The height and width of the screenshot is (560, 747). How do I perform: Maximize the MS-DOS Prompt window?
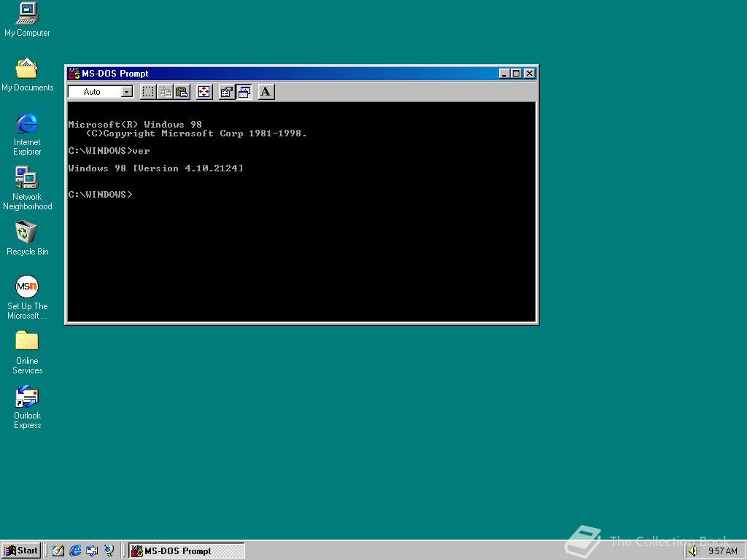click(x=516, y=74)
